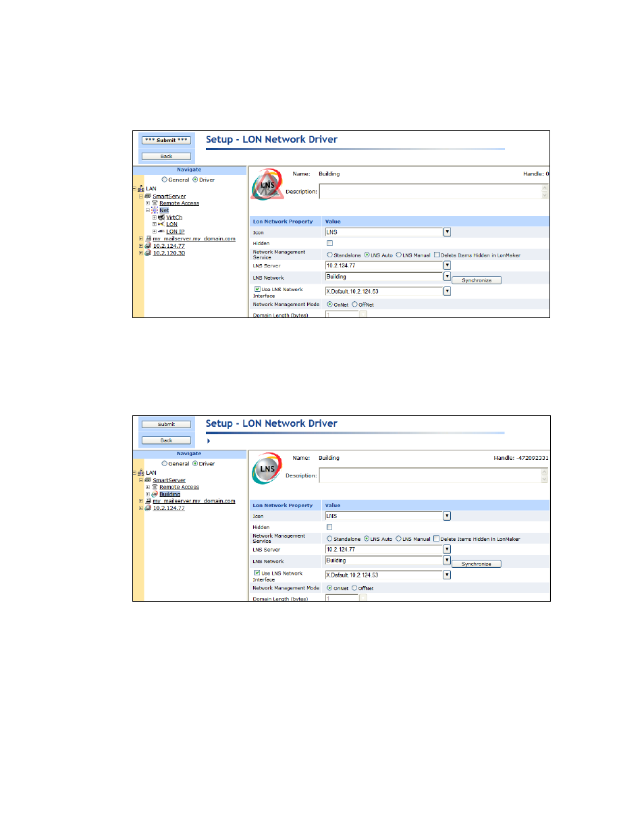Open the Icon dropdown in the bottom screenshot

click(447, 516)
